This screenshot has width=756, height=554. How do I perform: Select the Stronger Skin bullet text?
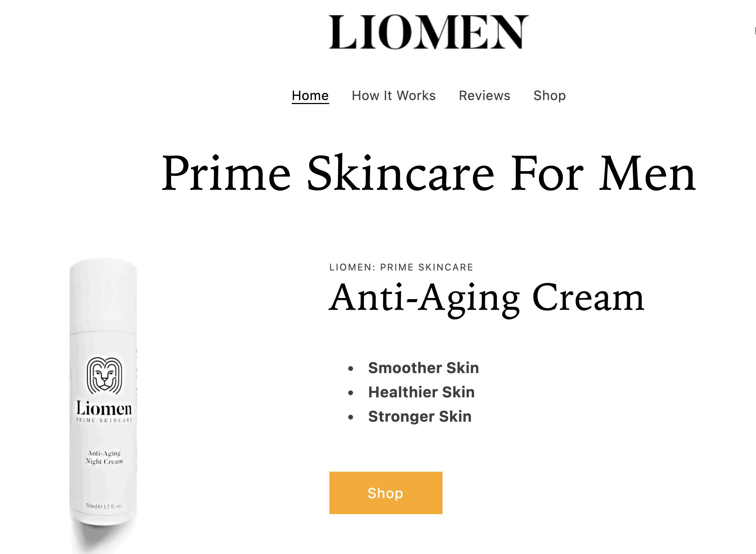pyautogui.click(x=420, y=417)
